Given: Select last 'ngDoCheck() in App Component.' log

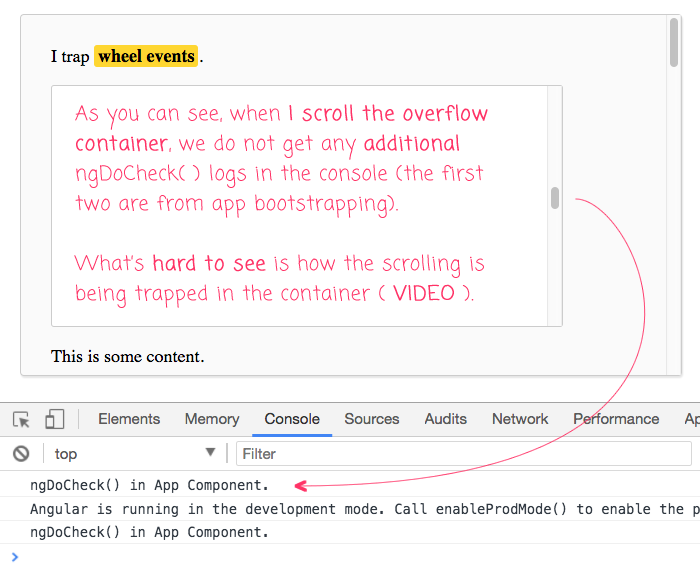Looking at the screenshot, I should pos(149,532).
